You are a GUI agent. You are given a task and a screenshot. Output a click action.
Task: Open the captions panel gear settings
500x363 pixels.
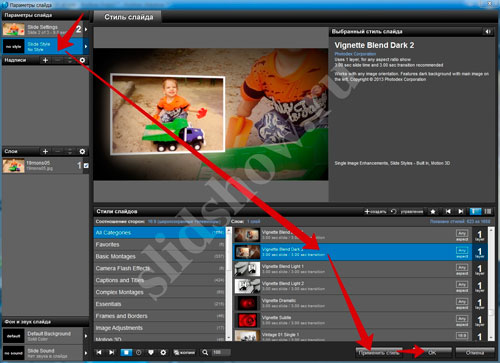pyautogui.click(x=82, y=60)
